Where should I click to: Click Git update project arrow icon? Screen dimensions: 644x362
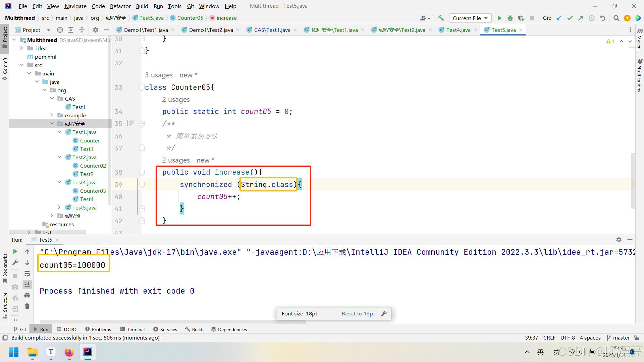[x=559, y=18]
